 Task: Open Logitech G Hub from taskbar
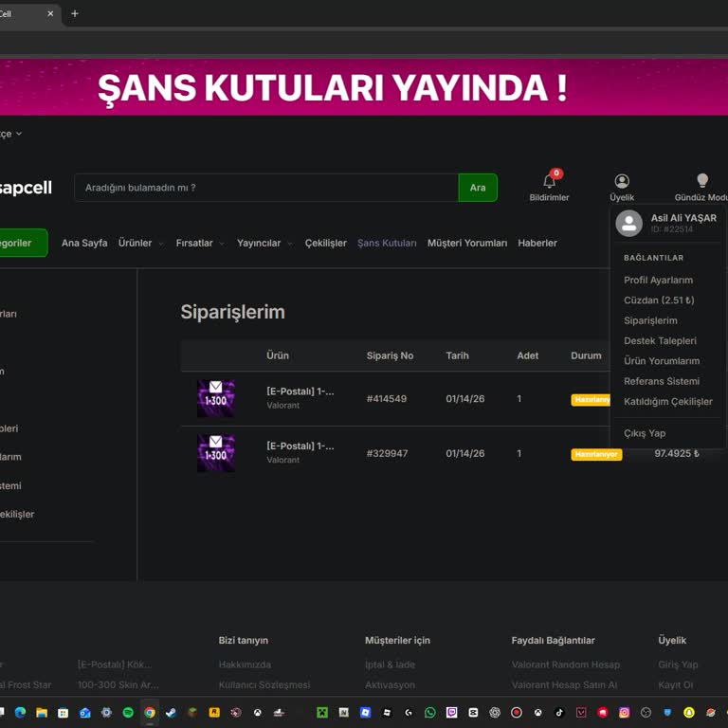[x=409, y=712]
